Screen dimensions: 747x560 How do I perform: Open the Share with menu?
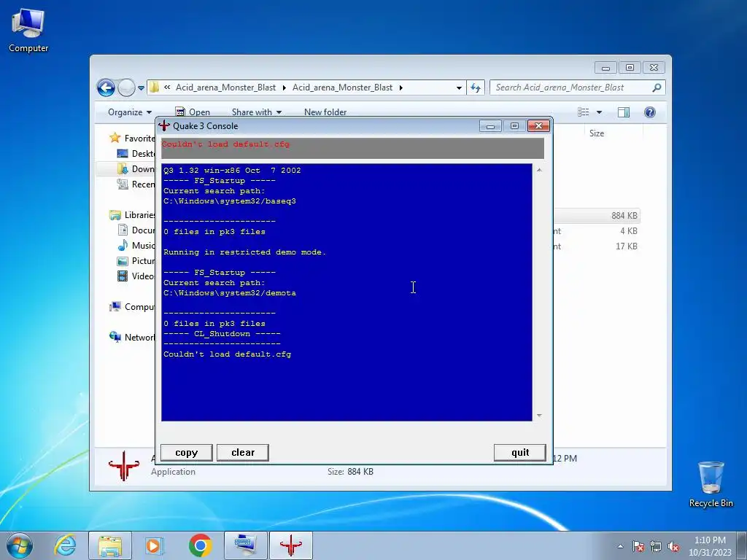coord(256,112)
